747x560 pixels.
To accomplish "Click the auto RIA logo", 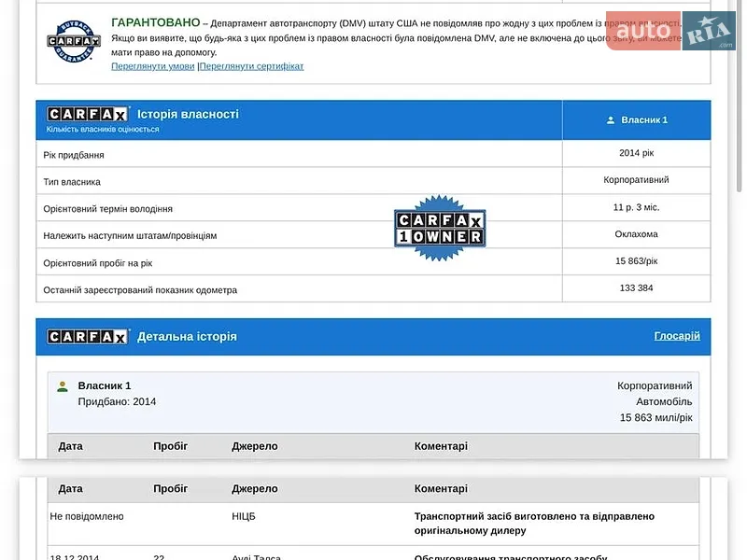I will pos(670,31).
